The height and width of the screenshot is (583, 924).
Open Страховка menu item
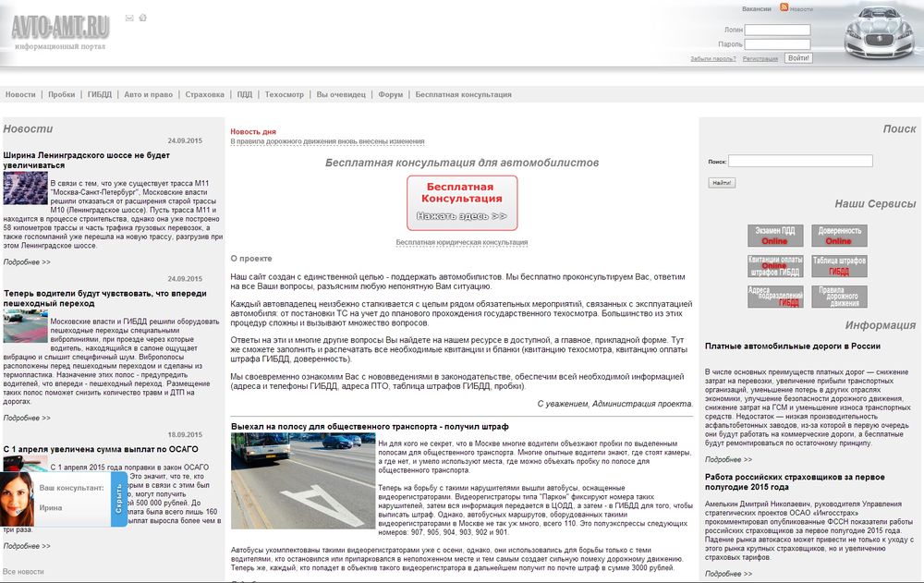(x=204, y=94)
